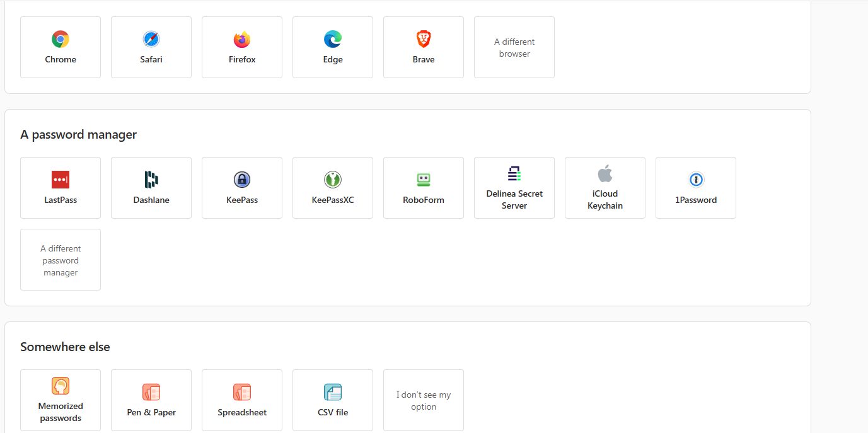868x433 pixels.
Task: Pick the KeePass padlock icon
Action: click(x=242, y=180)
